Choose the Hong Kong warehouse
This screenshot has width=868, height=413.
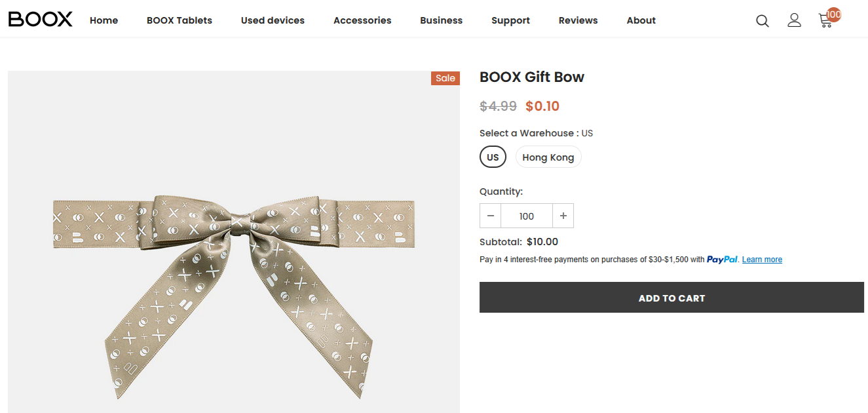coord(548,157)
